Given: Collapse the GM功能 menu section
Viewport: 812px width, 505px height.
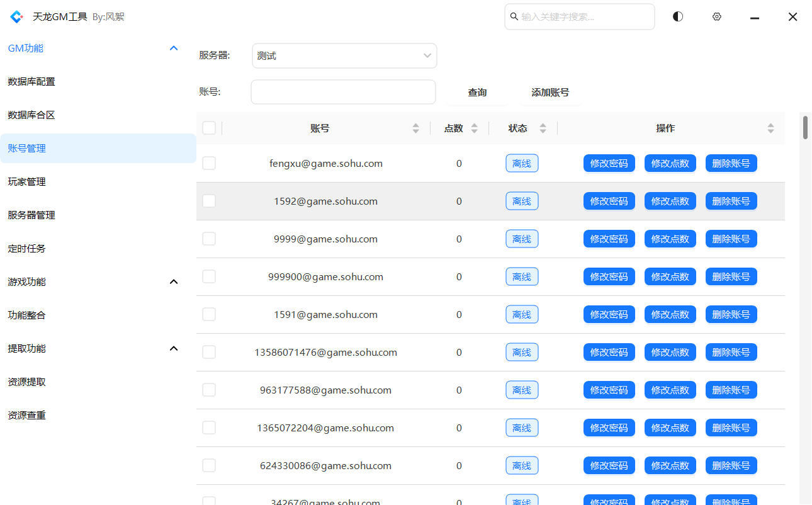Looking at the screenshot, I should (x=174, y=48).
